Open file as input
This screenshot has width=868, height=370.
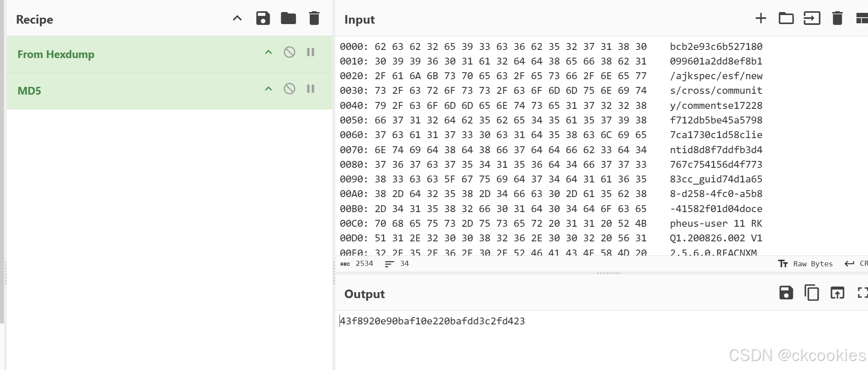click(812, 18)
